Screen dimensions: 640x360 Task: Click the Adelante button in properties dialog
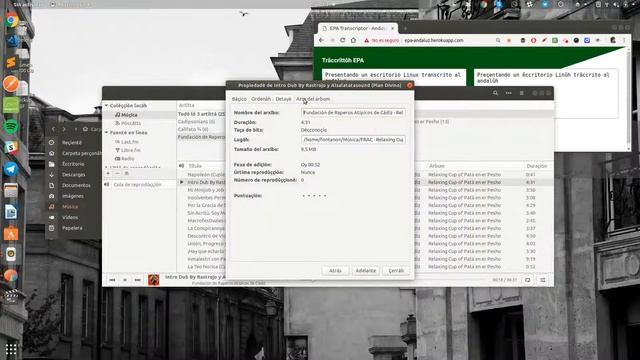coord(366,271)
